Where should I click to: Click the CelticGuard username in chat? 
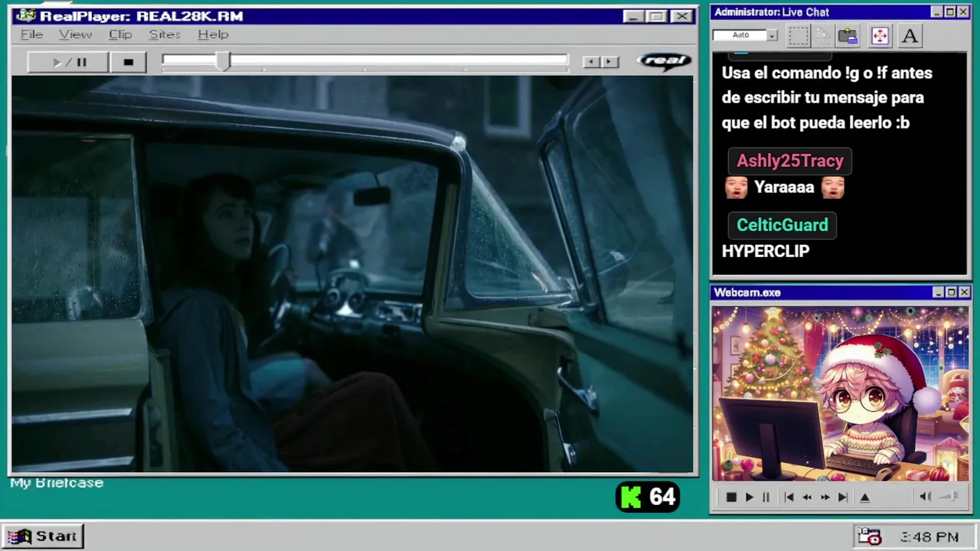pyautogui.click(x=782, y=225)
